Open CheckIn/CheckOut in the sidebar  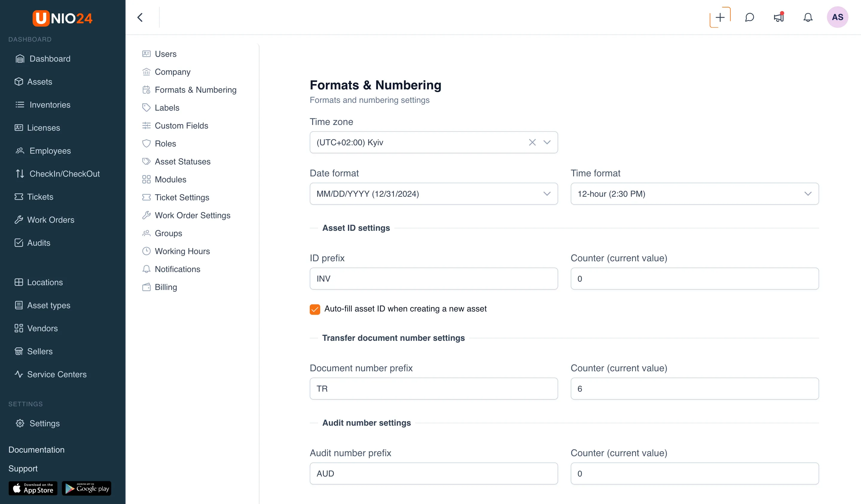57,174
